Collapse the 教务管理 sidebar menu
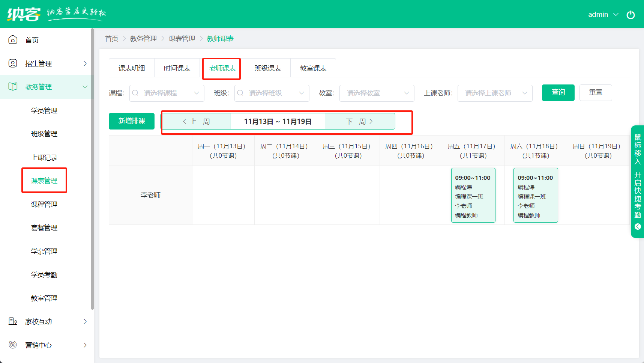The image size is (644, 363). coord(85,87)
